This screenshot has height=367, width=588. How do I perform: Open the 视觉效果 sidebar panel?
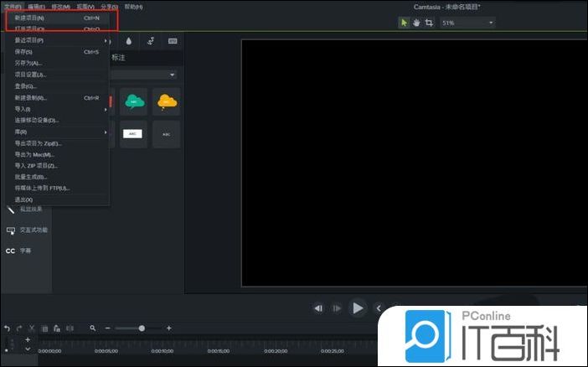tap(25, 209)
